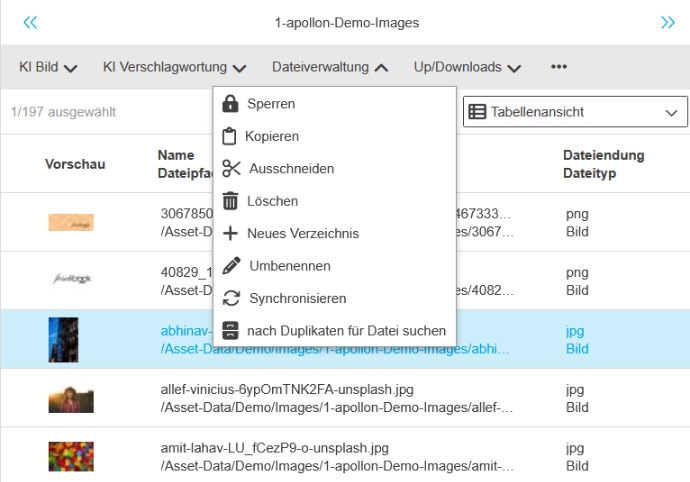Click the pencil icon for Umbenennen
The height and width of the screenshot is (482, 690).
(x=231, y=266)
